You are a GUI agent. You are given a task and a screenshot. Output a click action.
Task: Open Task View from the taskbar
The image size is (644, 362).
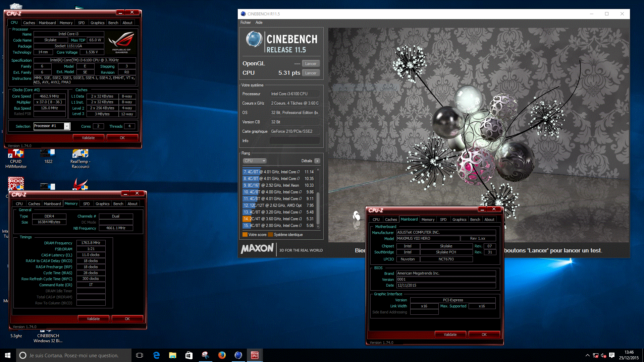click(140, 355)
